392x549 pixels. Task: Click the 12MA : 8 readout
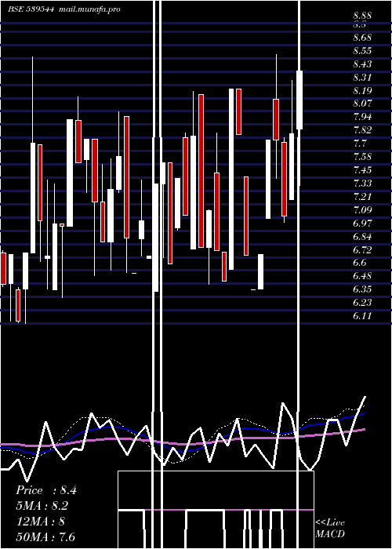pos(40,522)
